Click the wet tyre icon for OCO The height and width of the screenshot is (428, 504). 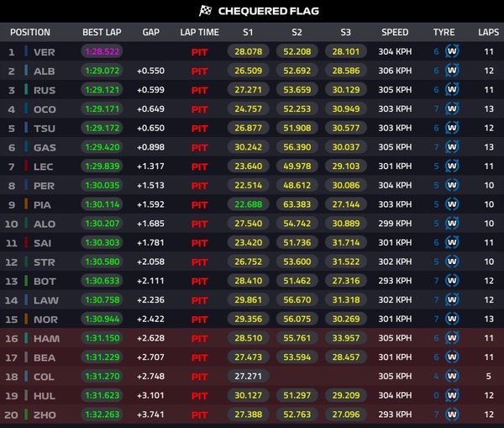coord(452,108)
